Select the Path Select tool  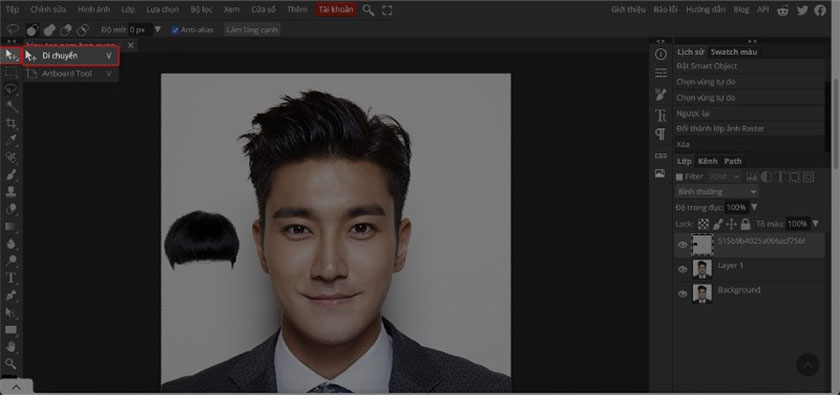(x=11, y=312)
